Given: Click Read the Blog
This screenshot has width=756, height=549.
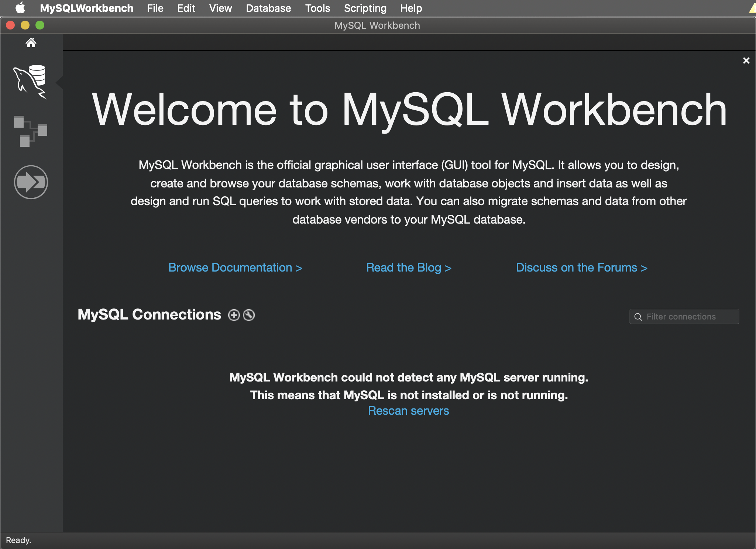Looking at the screenshot, I should [409, 267].
